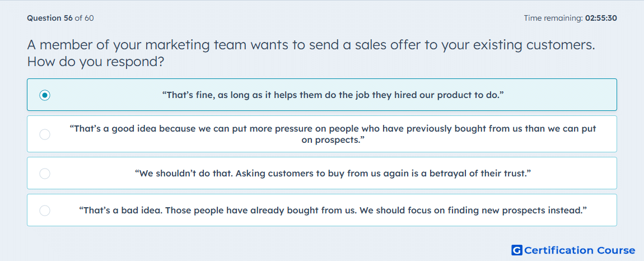Pick the radio button next to "That's a bad idea"
Image resolution: width=644 pixels, height=261 pixels.
[45, 211]
